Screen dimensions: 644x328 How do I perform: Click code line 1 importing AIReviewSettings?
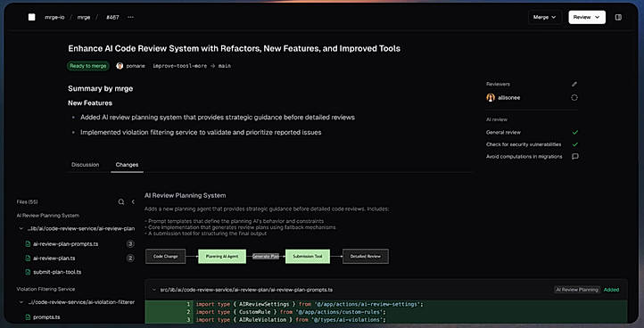pos(310,304)
